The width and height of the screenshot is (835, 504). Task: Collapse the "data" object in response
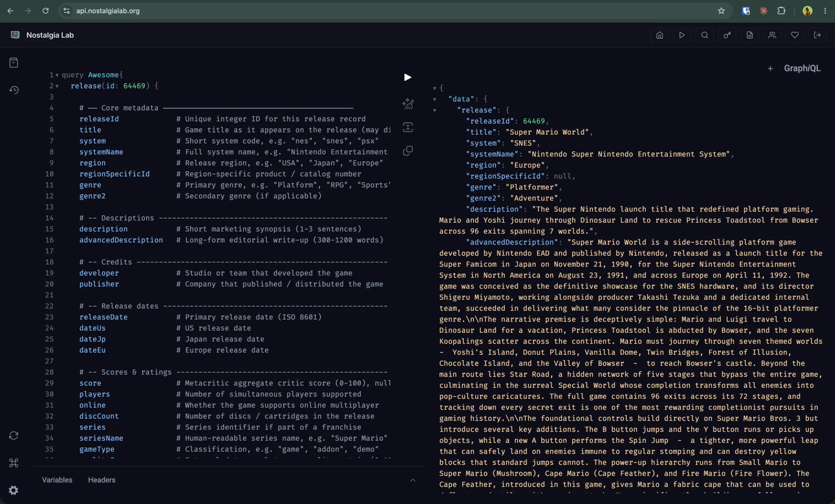point(434,99)
